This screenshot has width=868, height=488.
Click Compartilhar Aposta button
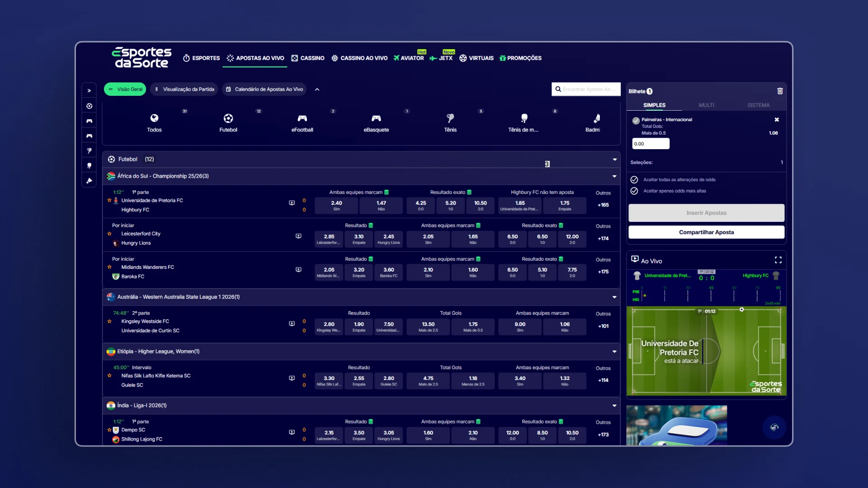(706, 232)
